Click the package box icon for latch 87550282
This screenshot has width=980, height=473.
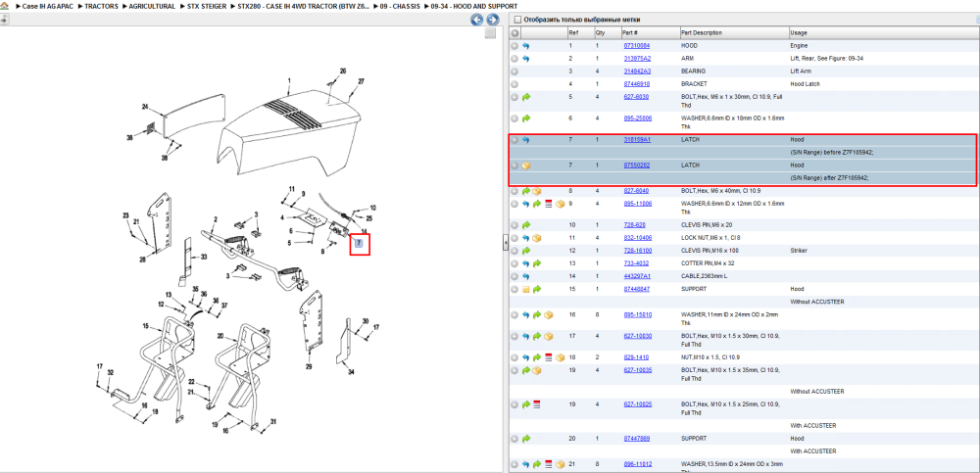[525, 166]
